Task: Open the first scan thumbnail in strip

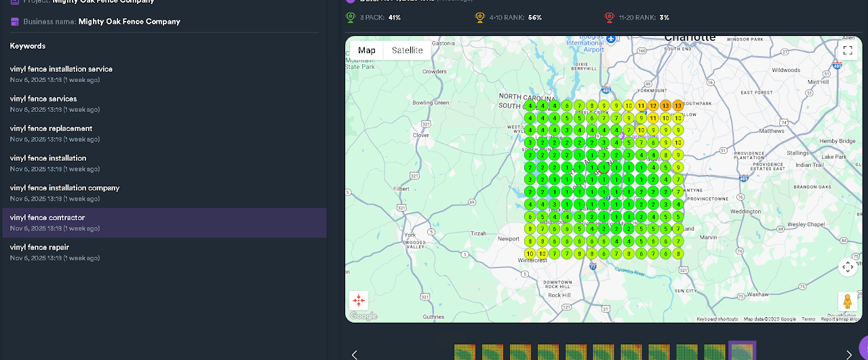Action: point(465,352)
